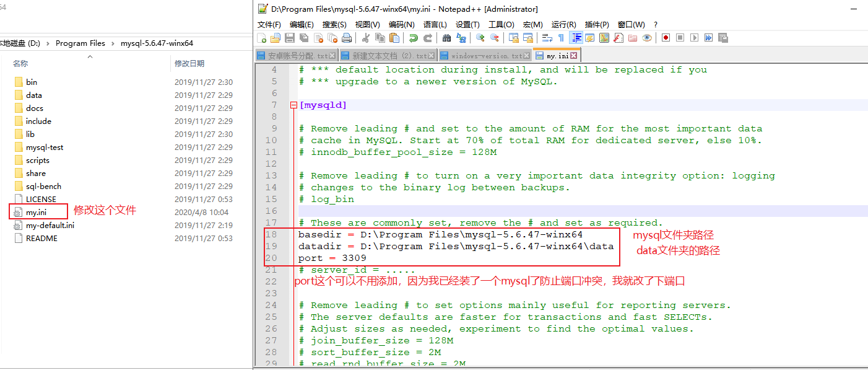The height and width of the screenshot is (370, 868).
Task: Start recording a macro
Action: point(666,38)
